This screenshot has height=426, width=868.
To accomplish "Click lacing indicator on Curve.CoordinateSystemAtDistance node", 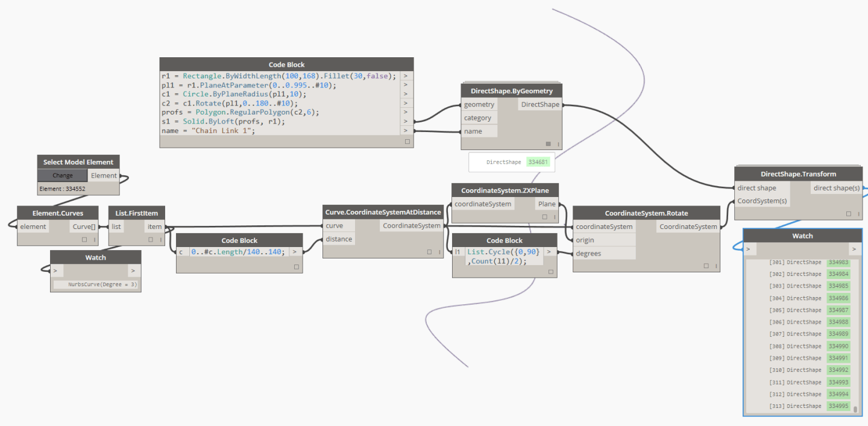I will tap(439, 252).
